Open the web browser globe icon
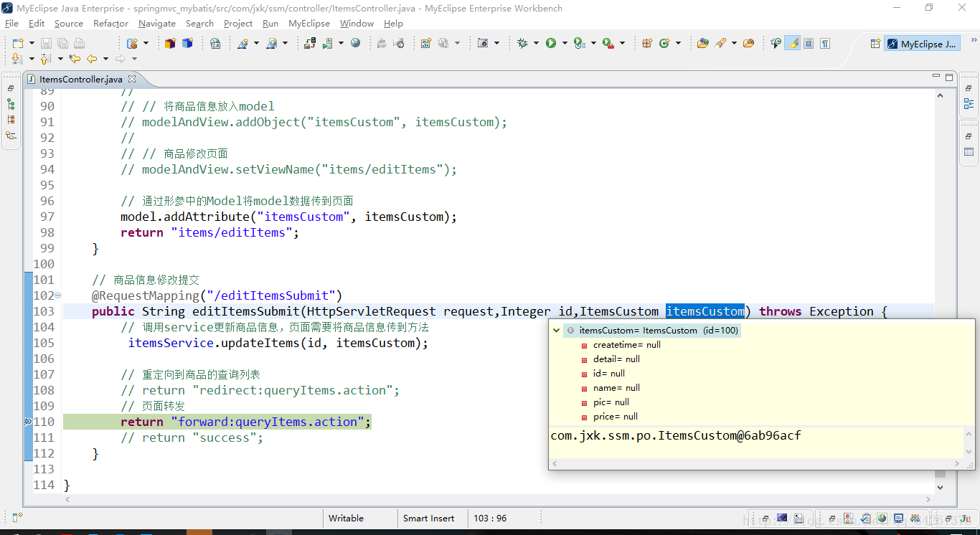This screenshot has height=535, width=980. click(x=355, y=43)
